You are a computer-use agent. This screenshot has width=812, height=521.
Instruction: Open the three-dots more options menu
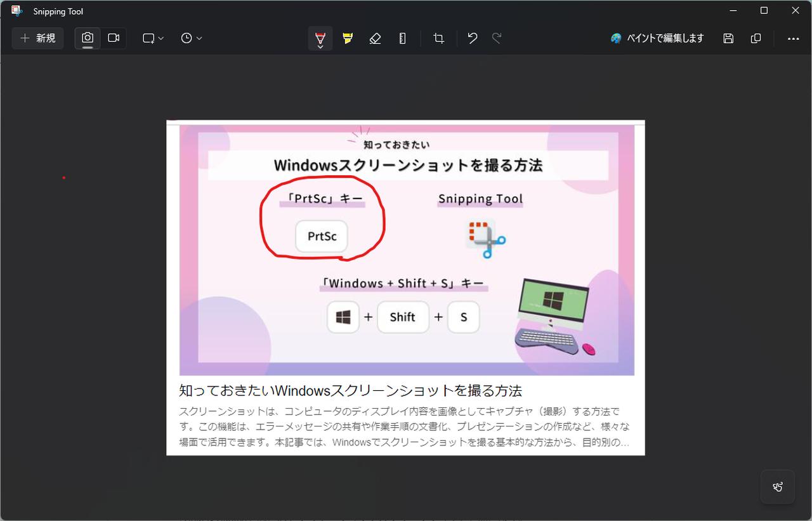[793, 38]
